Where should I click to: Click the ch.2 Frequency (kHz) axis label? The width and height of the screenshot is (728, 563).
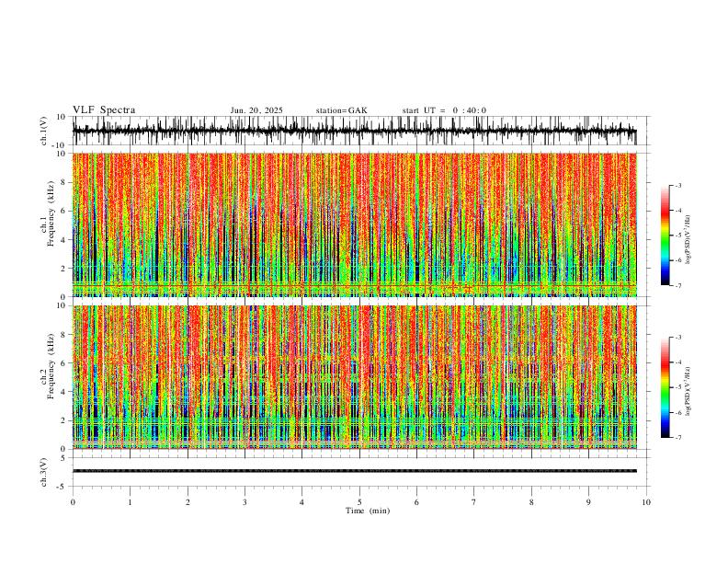pyautogui.click(x=48, y=366)
